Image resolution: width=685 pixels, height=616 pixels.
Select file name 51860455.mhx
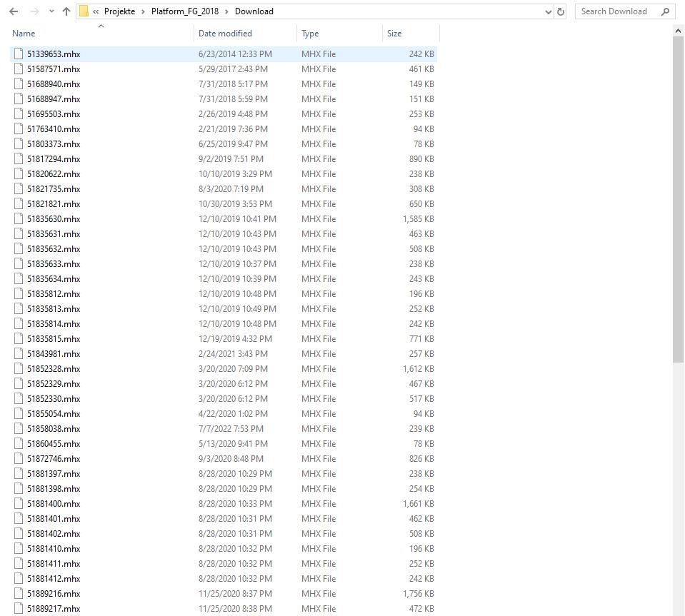[x=54, y=443]
